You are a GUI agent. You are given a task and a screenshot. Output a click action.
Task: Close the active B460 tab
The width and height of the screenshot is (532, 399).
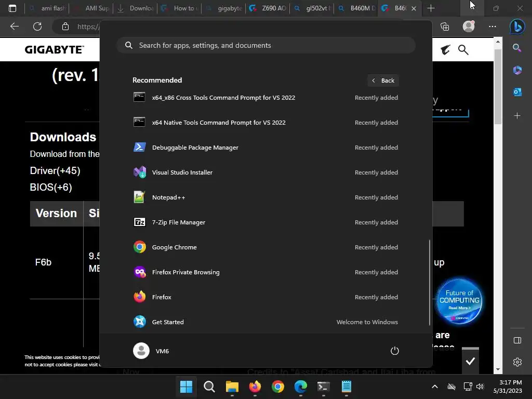[414, 8]
